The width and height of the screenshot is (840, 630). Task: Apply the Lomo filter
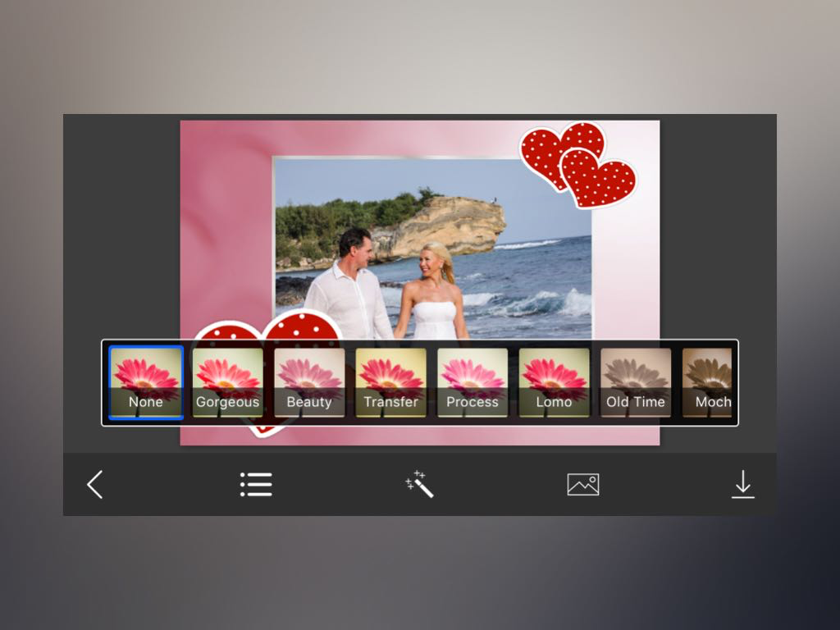click(x=554, y=382)
